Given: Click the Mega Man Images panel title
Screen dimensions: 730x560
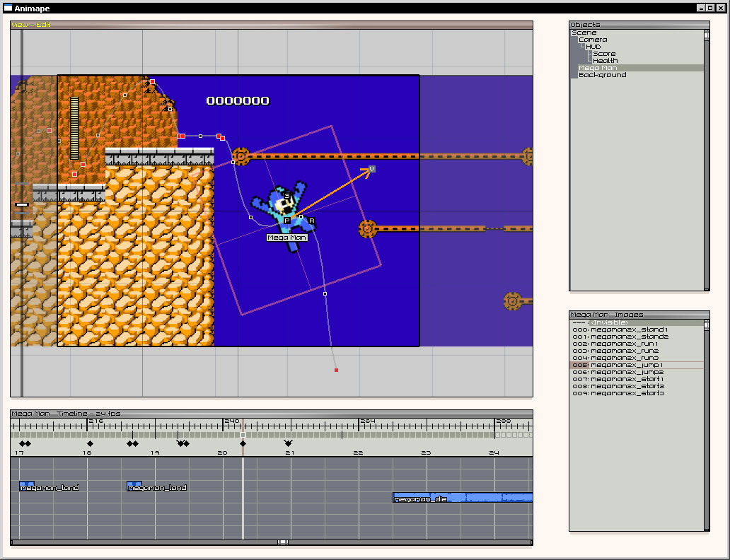Looking at the screenshot, I should [607, 315].
